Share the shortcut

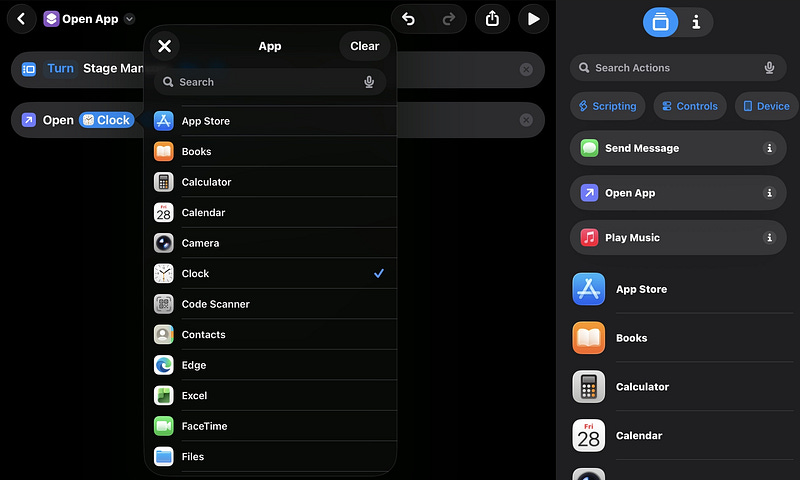point(492,19)
